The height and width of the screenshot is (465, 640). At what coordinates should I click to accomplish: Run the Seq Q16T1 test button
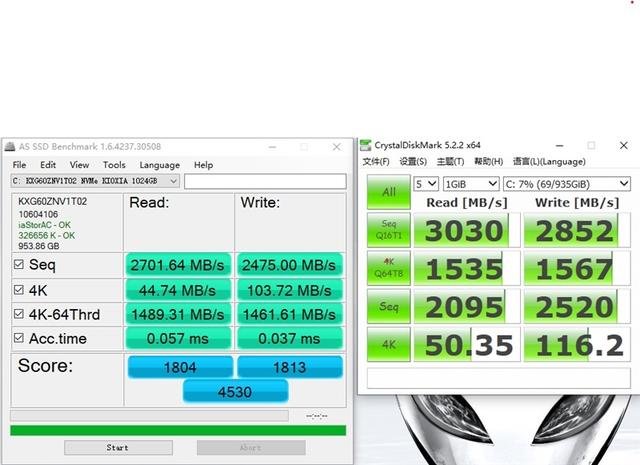[x=389, y=230]
